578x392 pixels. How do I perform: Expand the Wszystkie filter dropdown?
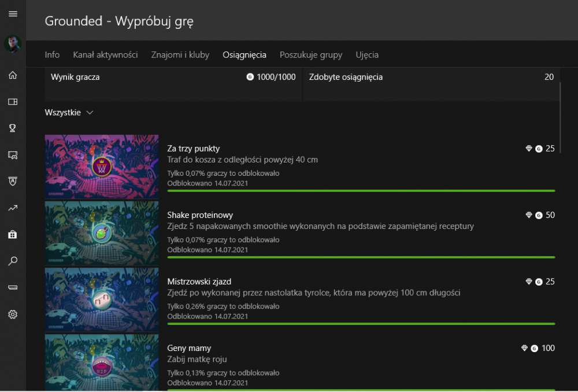point(69,113)
